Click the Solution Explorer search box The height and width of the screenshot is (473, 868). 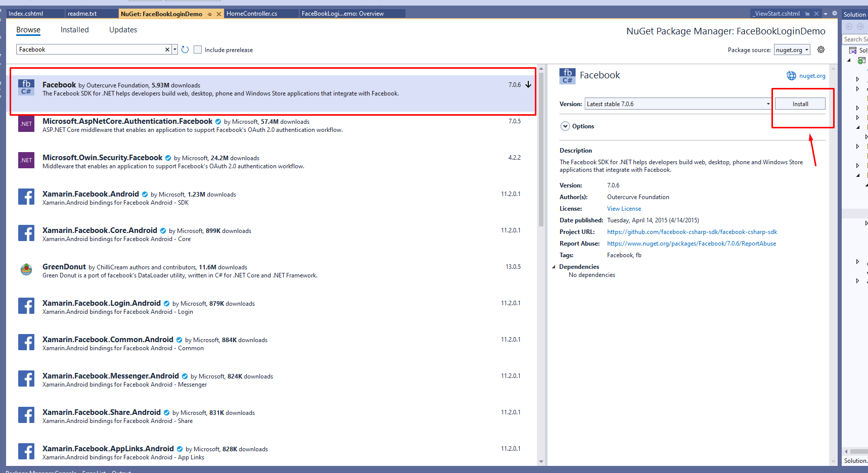tap(855, 39)
